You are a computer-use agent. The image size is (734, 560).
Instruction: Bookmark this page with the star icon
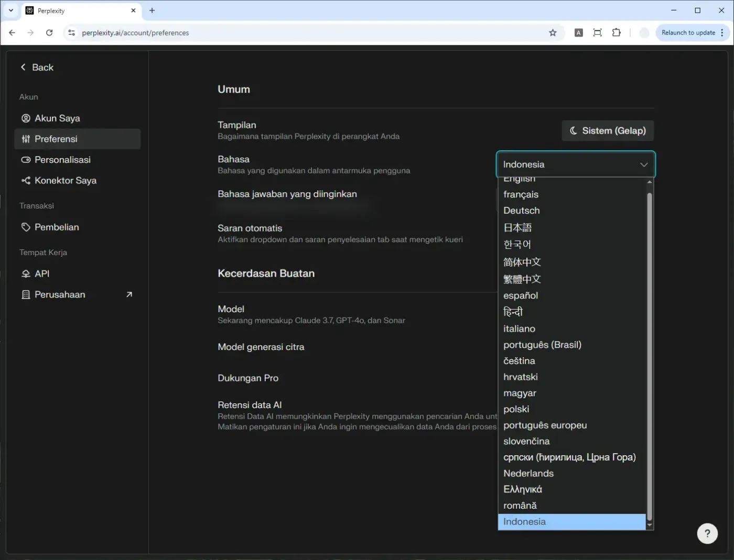click(553, 32)
